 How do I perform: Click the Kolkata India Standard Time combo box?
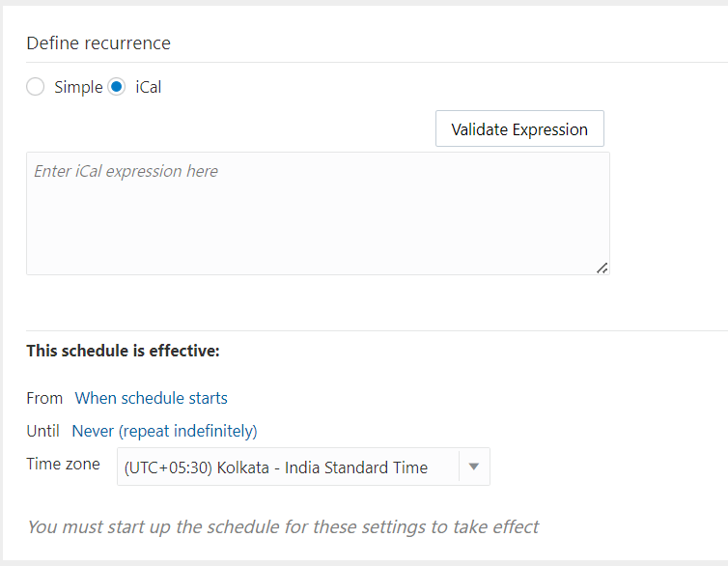287,467
